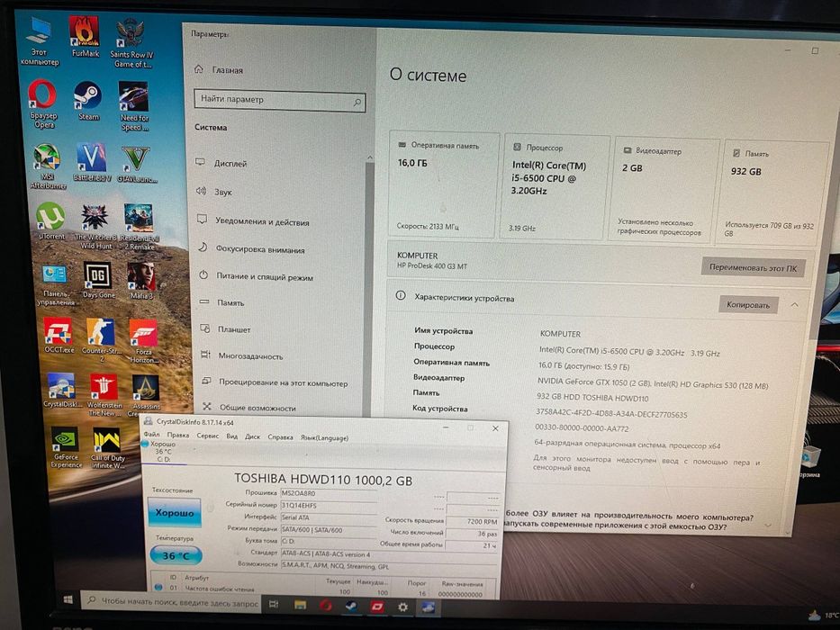This screenshot has width=840, height=630.
Task: Launch Call of Duty Infinite Warfare icon
Action: tap(107, 448)
